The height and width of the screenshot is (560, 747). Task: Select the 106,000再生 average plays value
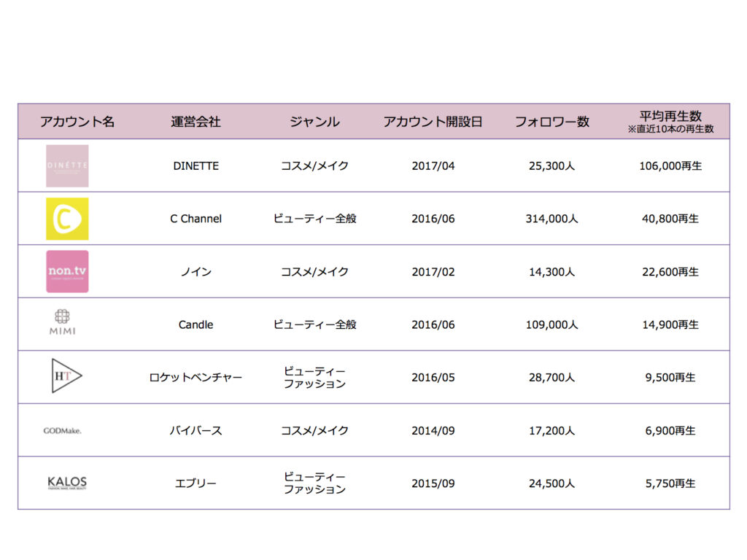(671, 166)
